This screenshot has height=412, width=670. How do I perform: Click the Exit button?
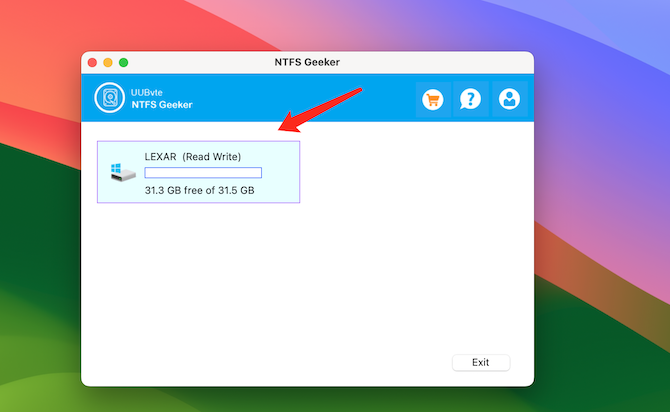point(481,362)
